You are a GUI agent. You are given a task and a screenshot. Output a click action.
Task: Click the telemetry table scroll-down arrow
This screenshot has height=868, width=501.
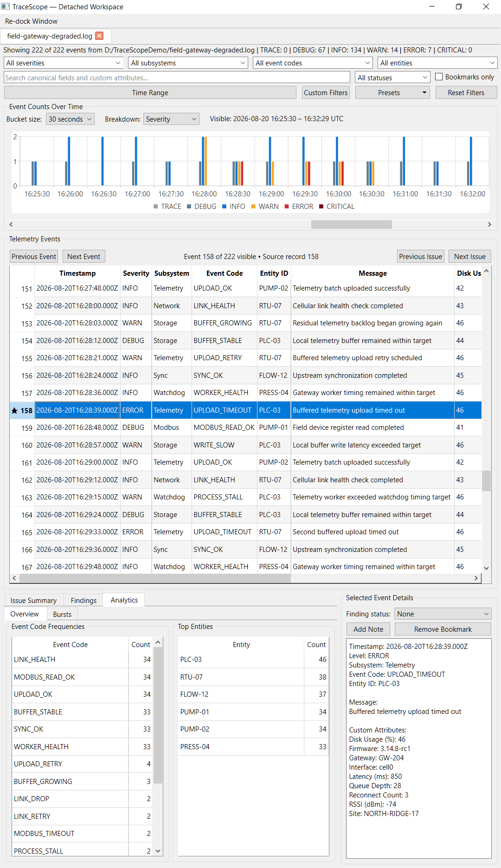click(486, 568)
